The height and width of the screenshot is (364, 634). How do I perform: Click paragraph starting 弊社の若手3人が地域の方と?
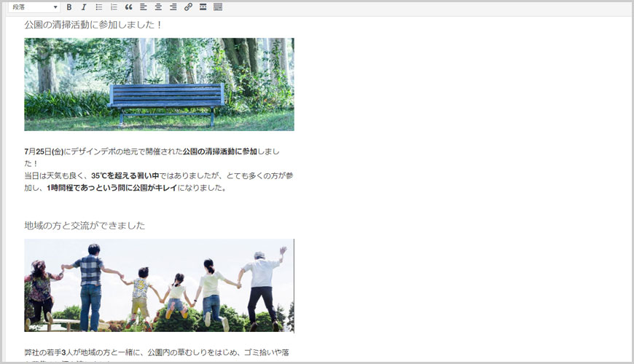157,355
